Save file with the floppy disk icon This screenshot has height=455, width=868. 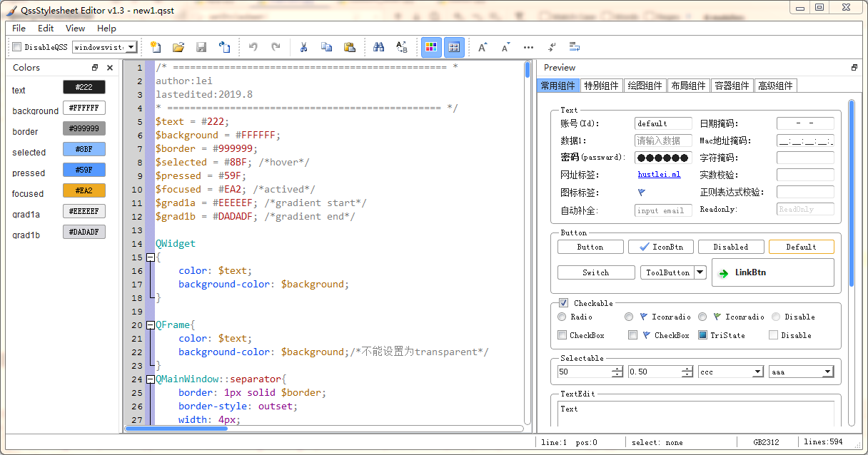tap(201, 47)
